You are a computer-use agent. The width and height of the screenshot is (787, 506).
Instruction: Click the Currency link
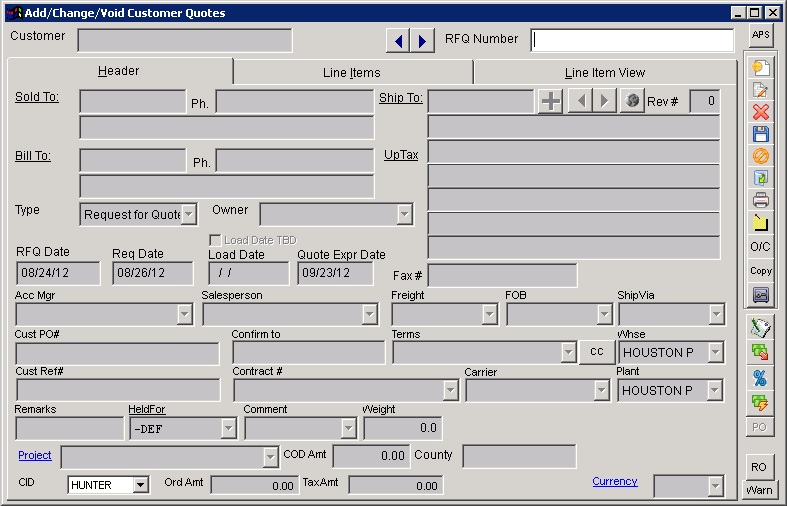pyautogui.click(x=614, y=481)
